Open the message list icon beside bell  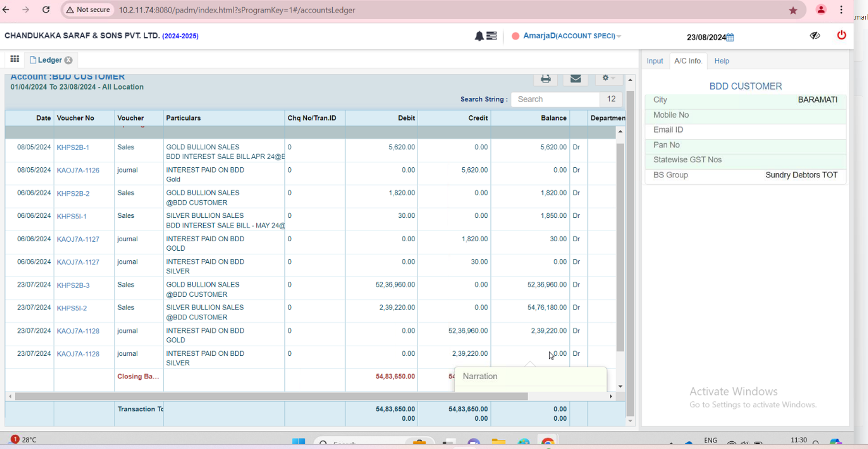(491, 36)
